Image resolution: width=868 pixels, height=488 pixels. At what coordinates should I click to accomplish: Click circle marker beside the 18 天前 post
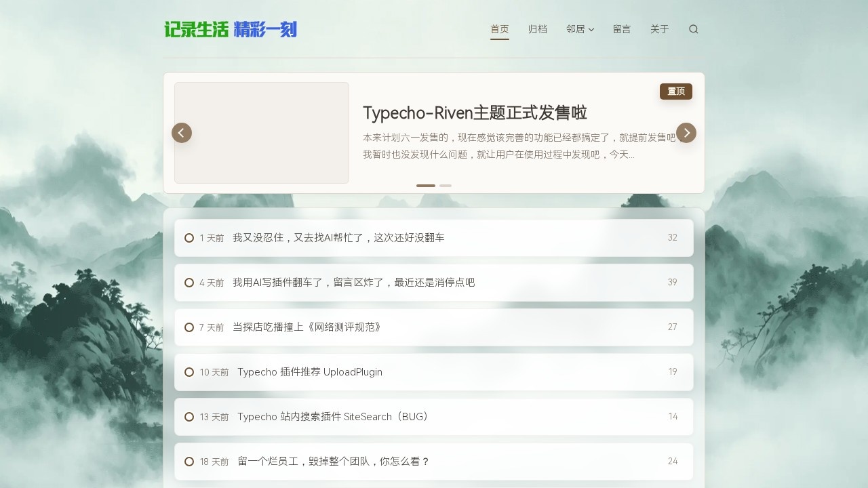[189, 462]
